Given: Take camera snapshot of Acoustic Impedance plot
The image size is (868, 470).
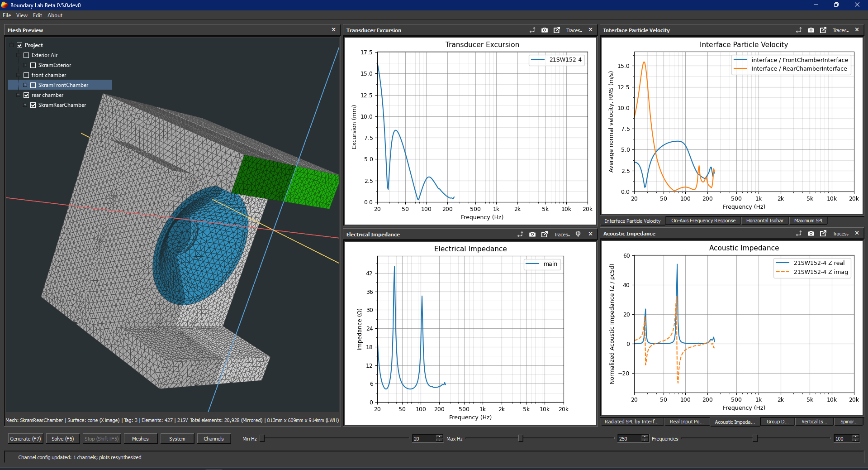Looking at the screenshot, I should pyautogui.click(x=811, y=233).
